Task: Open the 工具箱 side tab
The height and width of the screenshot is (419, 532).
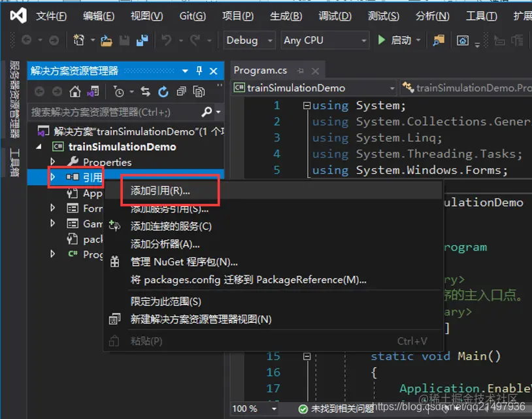Action: 14,162
